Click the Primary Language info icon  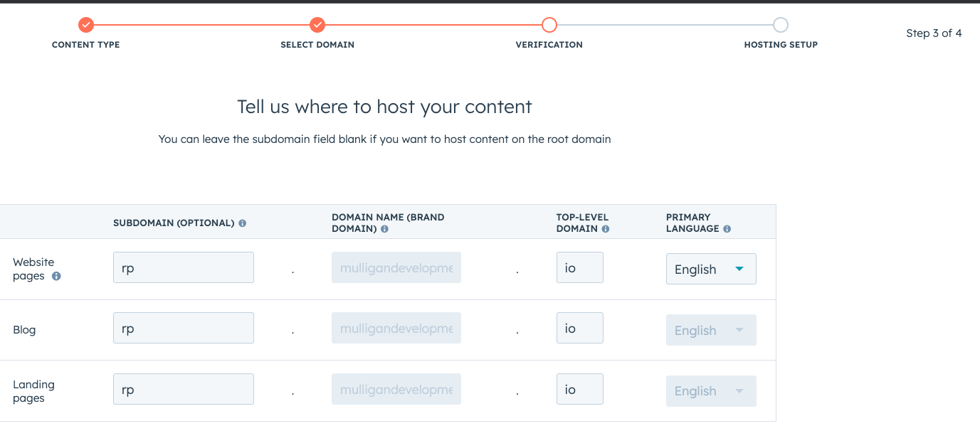click(x=726, y=228)
